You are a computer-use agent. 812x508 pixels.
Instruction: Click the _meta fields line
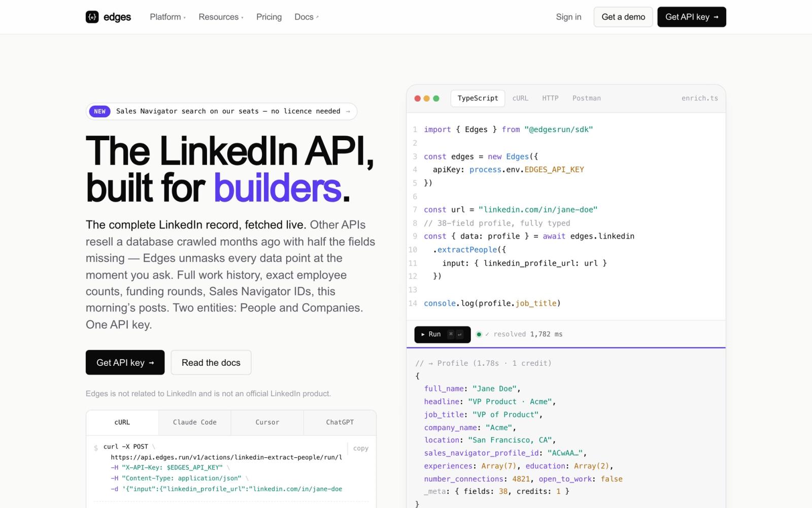coord(496,491)
